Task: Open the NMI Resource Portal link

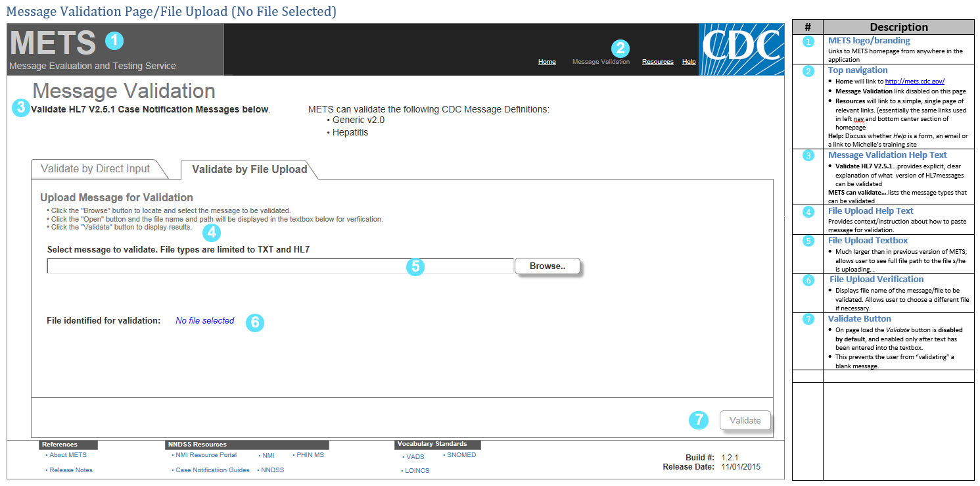Action: (x=206, y=455)
